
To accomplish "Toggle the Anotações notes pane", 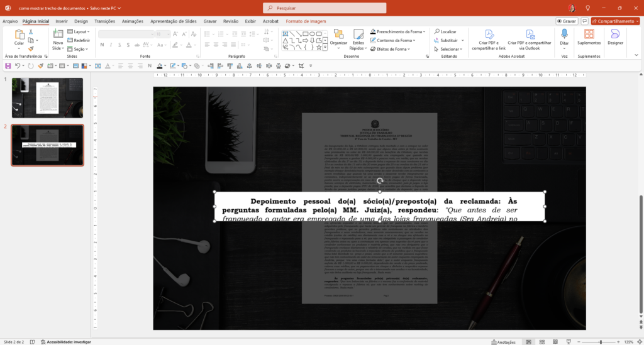I will (502, 342).
